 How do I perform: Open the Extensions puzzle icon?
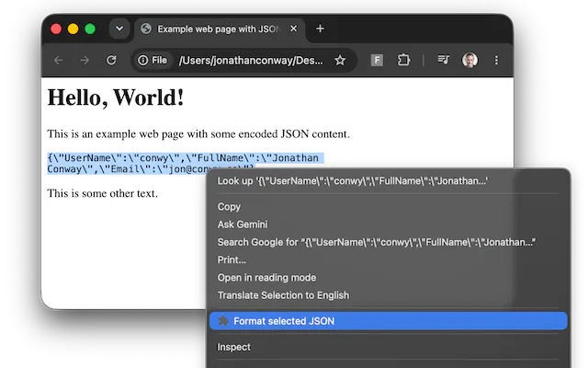point(403,60)
